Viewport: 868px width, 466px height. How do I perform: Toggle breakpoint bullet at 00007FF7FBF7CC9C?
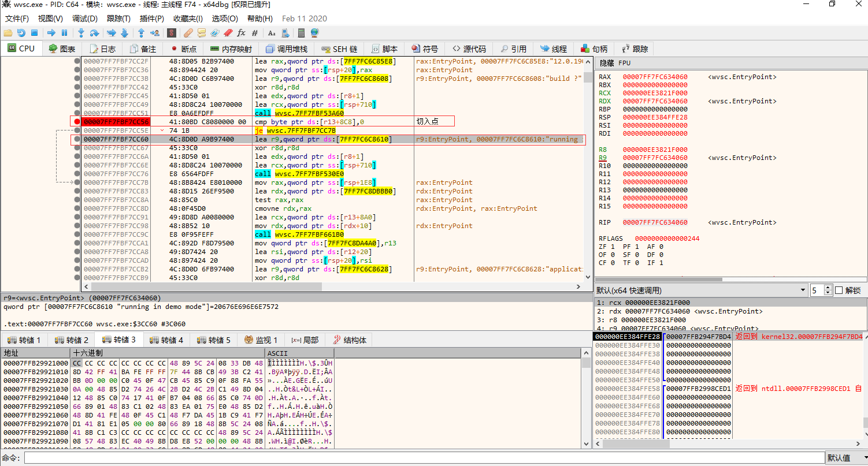pos(77,234)
